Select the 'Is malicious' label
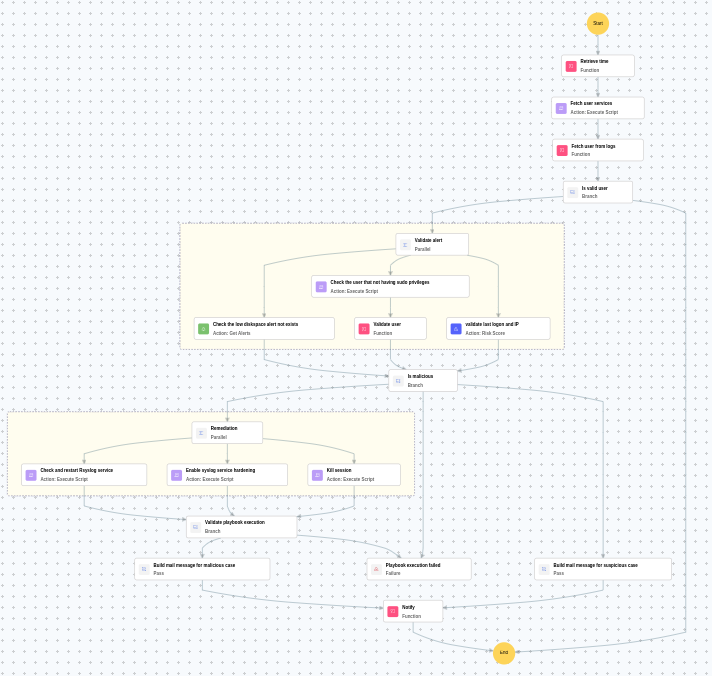The image size is (712, 676). tap(420, 376)
